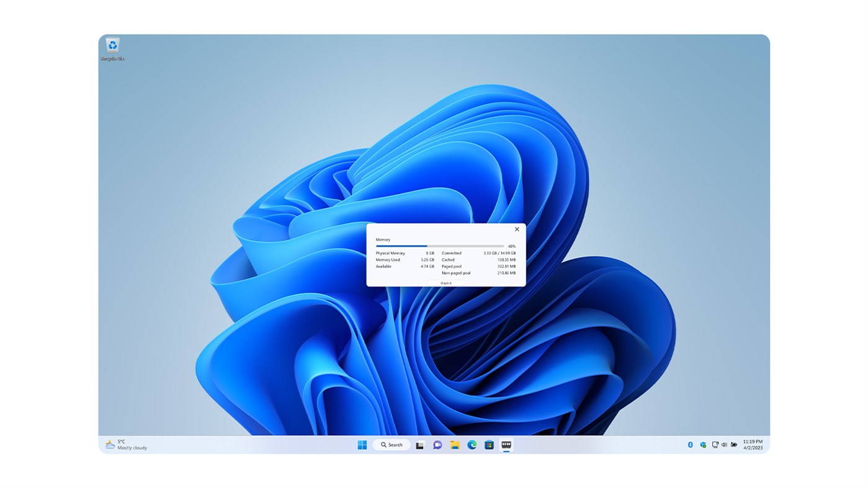The image size is (868, 488).
Task: Open the weather widget showing 5°C
Action: point(126,445)
